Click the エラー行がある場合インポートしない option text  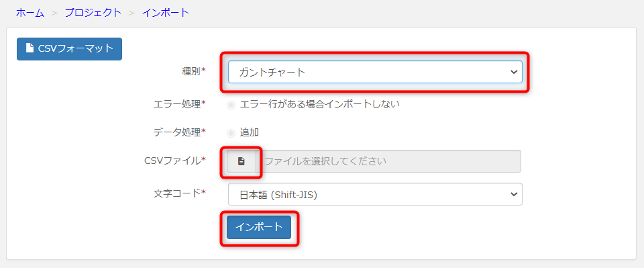[x=319, y=104]
